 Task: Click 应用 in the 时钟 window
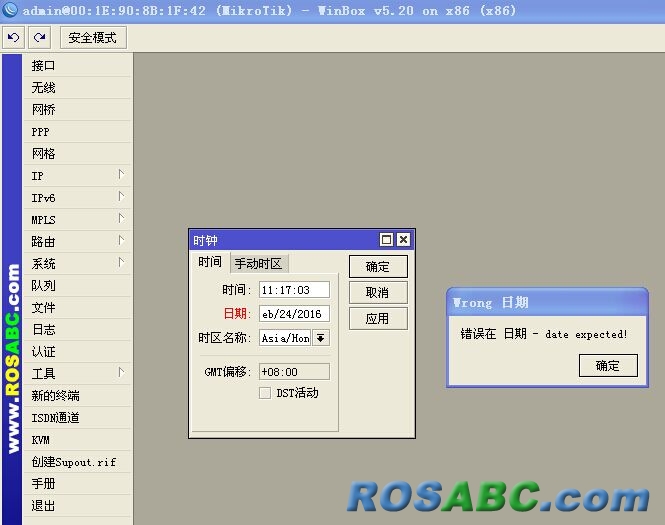(378, 318)
